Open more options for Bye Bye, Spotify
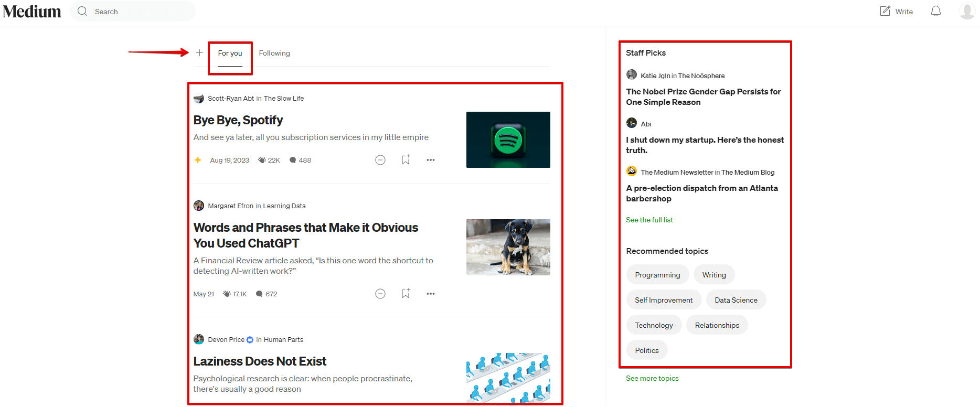This screenshot has height=407, width=980. point(431,160)
